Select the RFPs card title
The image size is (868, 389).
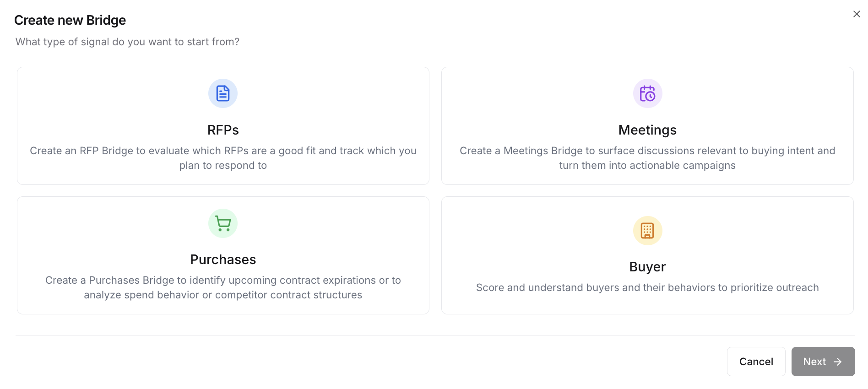coord(223,130)
